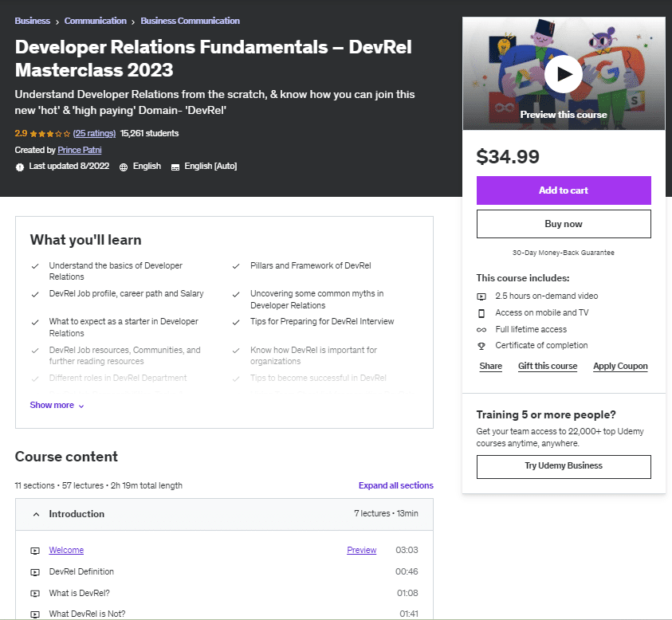Click the video icon beside the Welcome lecture
672x620 pixels.
[33, 550]
